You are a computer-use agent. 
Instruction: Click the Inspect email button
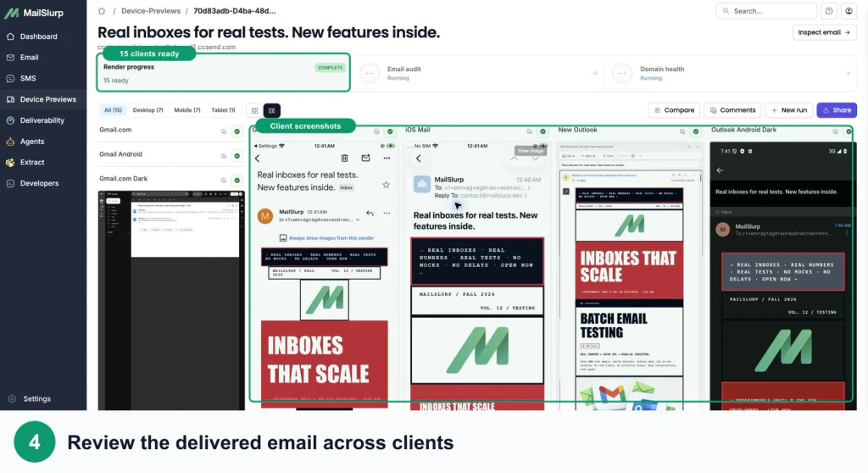(824, 33)
